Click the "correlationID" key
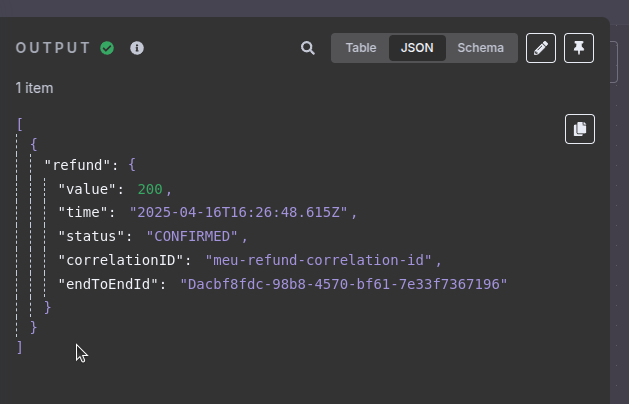The height and width of the screenshot is (404, 629). [124, 260]
